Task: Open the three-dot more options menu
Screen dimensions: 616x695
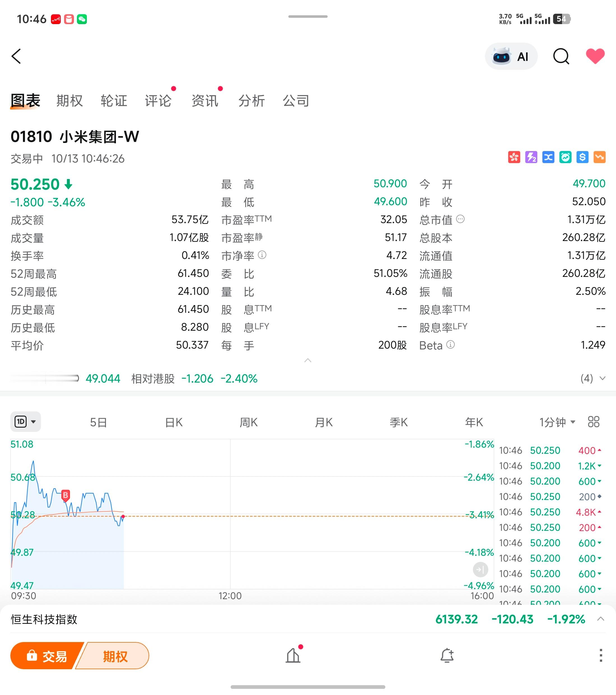Action: tap(601, 655)
